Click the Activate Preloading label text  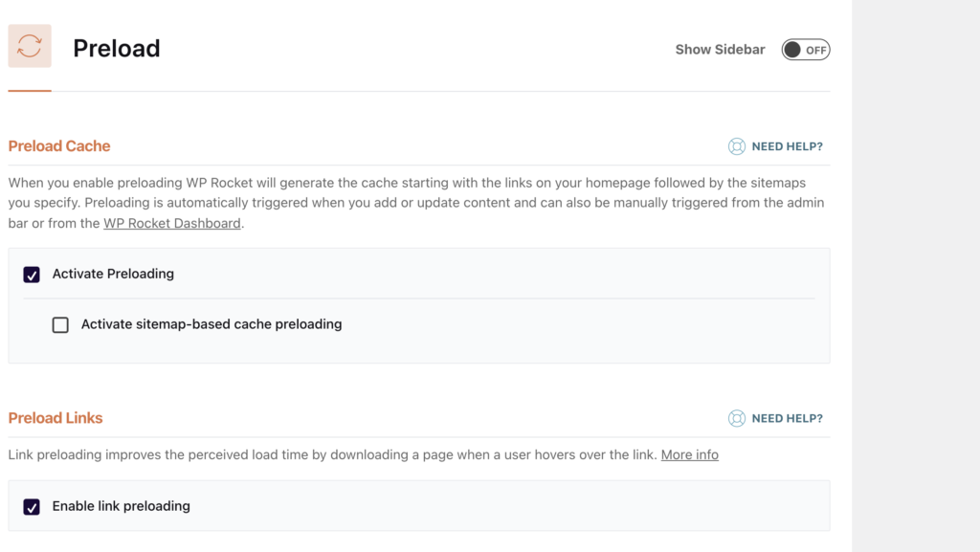pyautogui.click(x=113, y=274)
